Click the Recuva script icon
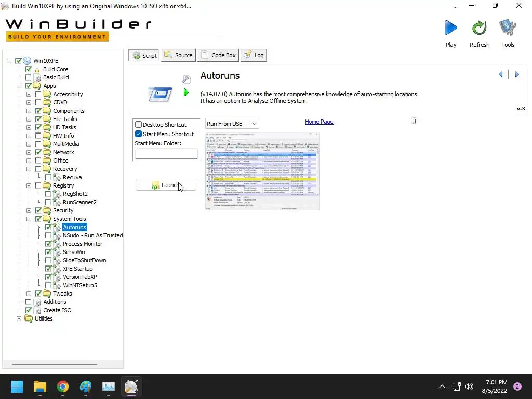 point(57,177)
